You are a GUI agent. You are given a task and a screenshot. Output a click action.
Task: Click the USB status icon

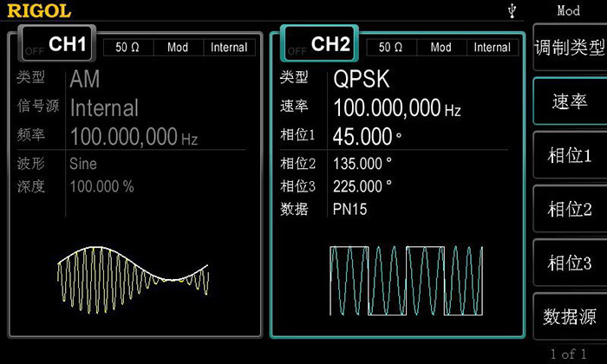pyautogui.click(x=512, y=10)
